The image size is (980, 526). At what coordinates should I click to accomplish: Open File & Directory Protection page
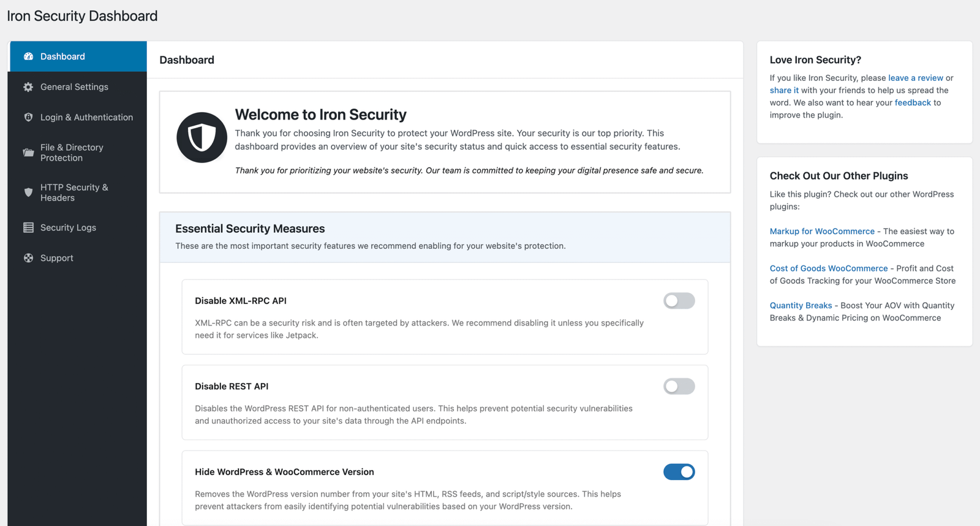78,153
